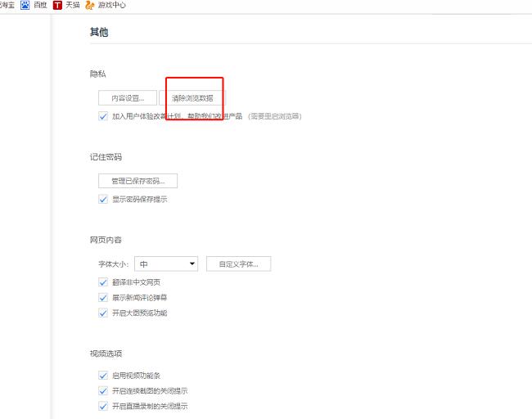Image resolution: width=532 pixels, height=419 pixels.
Task: Expand the 字体大小 font size dropdown
Action: (167, 264)
